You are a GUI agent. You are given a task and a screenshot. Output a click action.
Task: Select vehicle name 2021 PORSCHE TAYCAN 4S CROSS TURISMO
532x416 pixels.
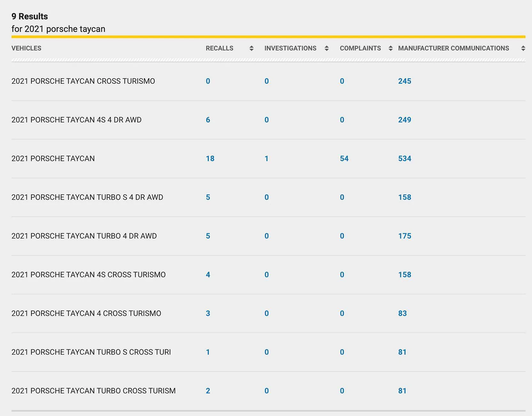pyautogui.click(x=89, y=275)
